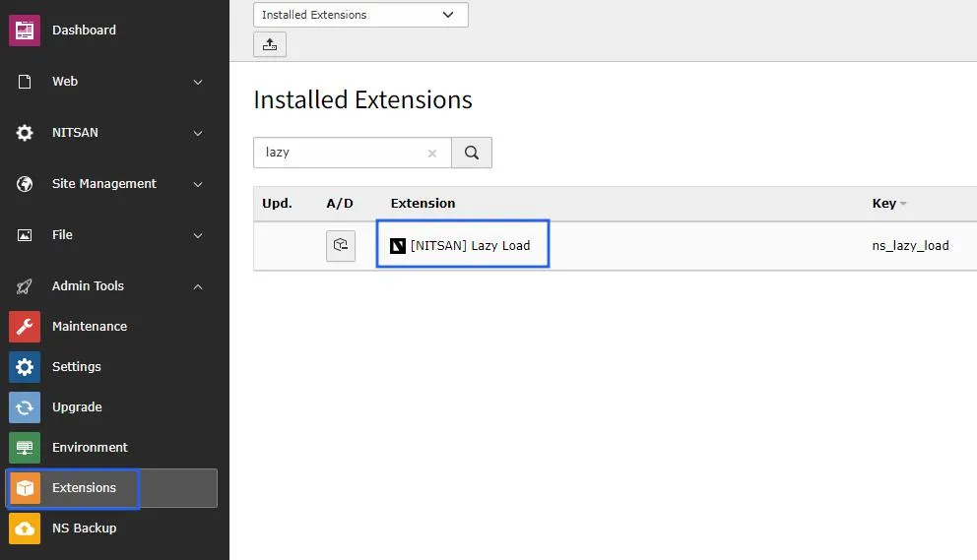The image size is (977, 560).
Task: Open the Dashboard module icon
Action: pos(25,30)
